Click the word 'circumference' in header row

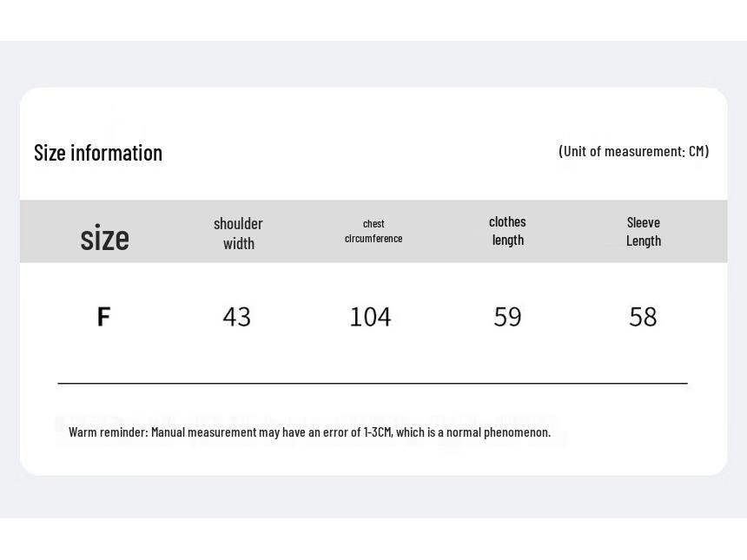click(373, 239)
